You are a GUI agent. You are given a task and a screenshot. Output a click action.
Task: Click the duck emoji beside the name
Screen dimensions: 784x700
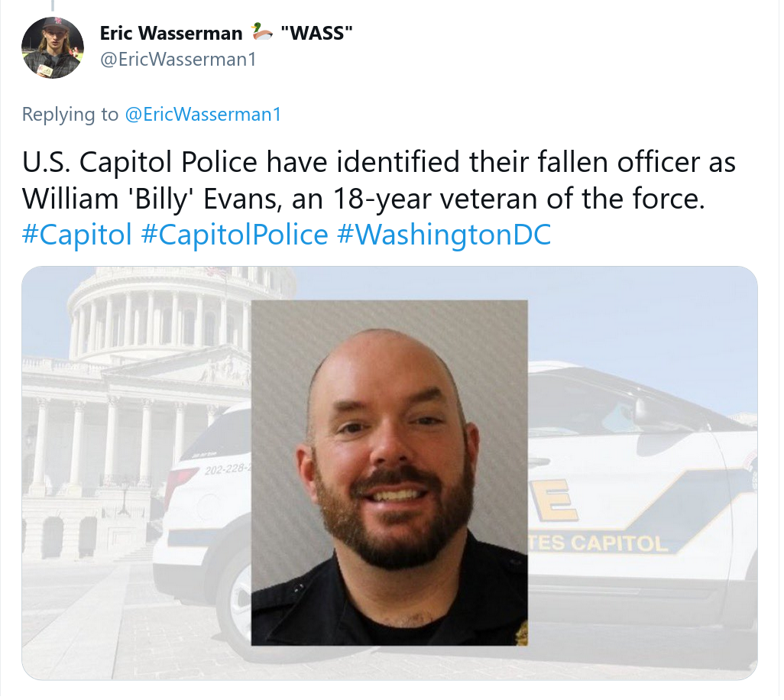tap(261, 33)
